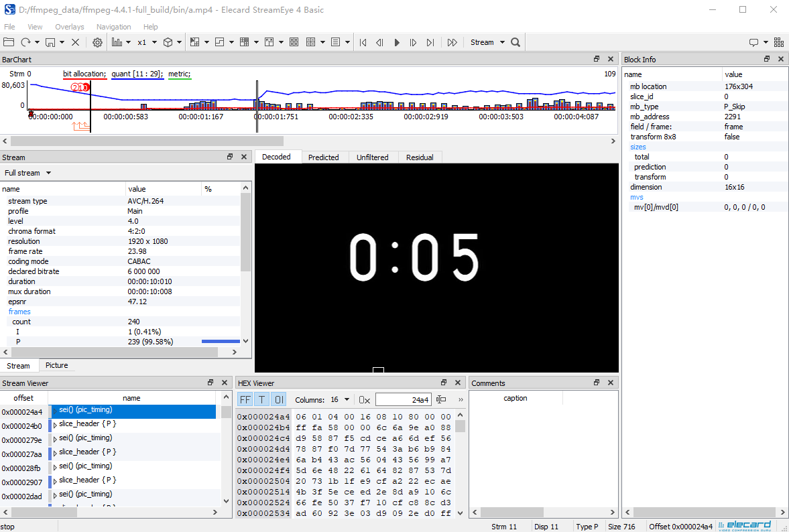This screenshot has width=789, height=532.
Task: Switch to the Picture tab
Action: [57, 366]
